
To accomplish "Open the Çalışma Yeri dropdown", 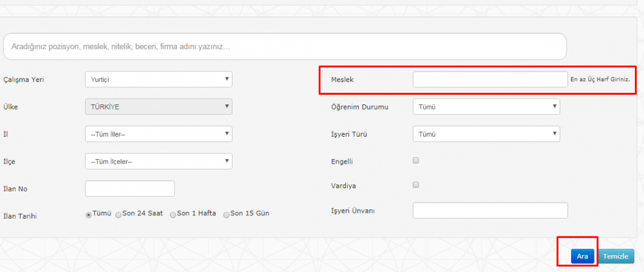I will tap(158, 79).
